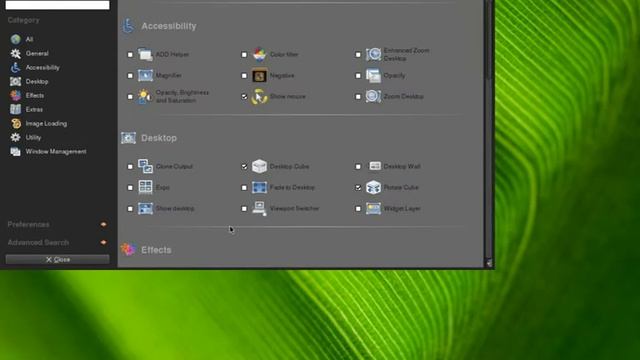640x360 pixels.
Task: Open the Fade to Desktop plugin icon
Action: pyautogui.click(x=259, y=187)
